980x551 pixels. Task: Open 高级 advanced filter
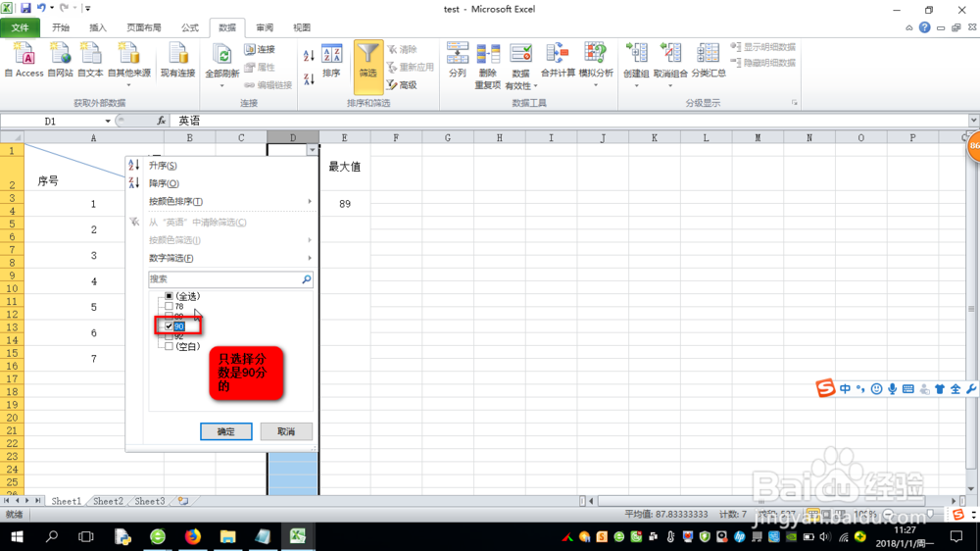click(x=402, y=85)
